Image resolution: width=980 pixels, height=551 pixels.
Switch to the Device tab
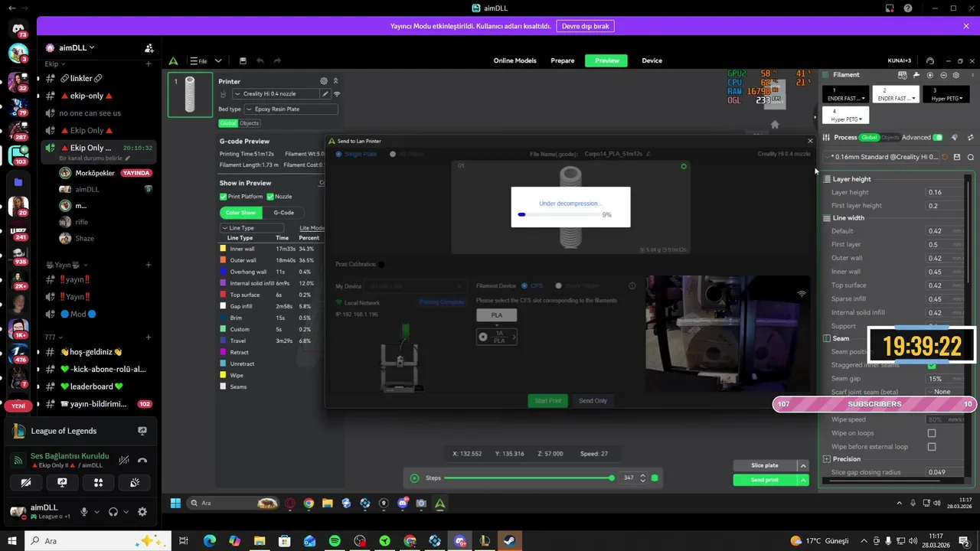pos(652,60)
